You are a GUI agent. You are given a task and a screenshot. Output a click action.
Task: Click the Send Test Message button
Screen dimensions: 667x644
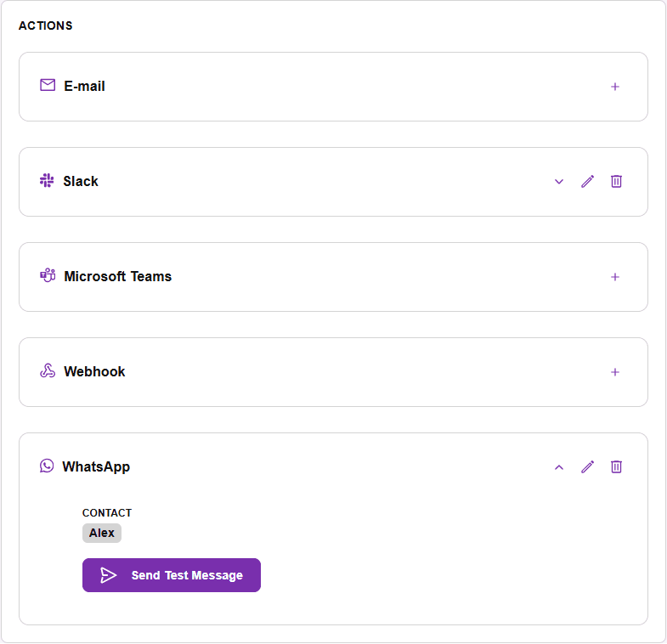172,575
